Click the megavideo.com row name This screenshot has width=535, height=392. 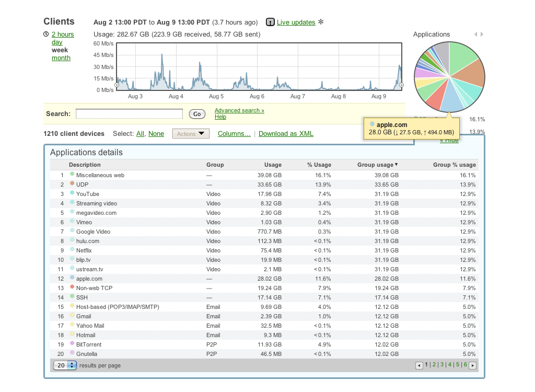pos(96,213)
